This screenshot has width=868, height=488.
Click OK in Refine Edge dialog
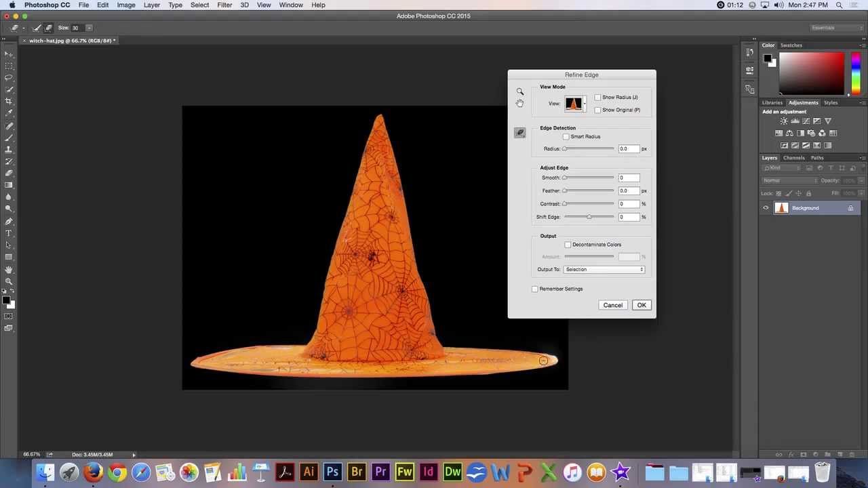(x=642, y=306)
